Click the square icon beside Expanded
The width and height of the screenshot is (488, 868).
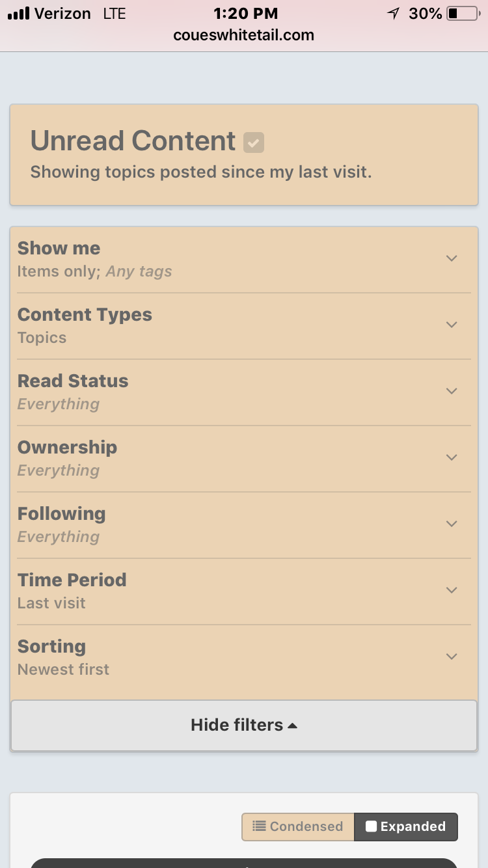(372, 826)
